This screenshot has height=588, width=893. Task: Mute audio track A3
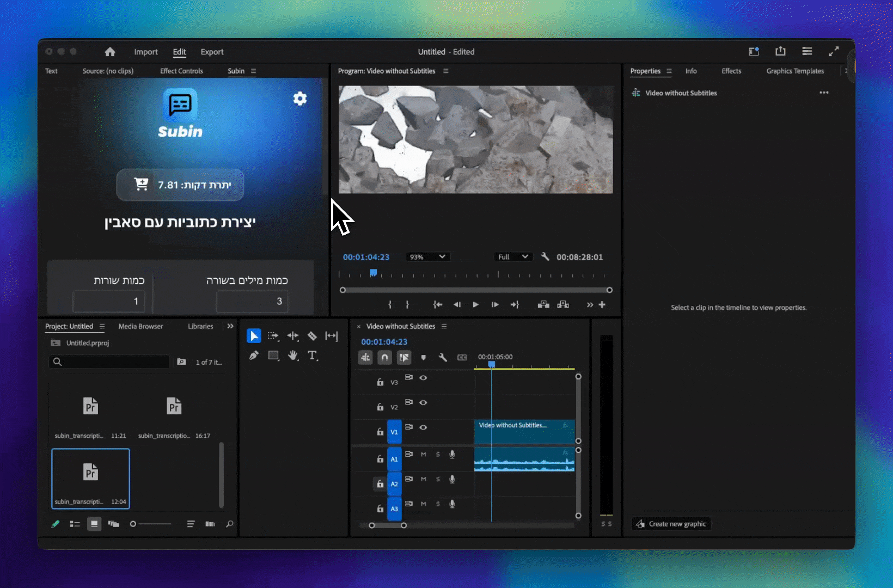click(423, 504)
